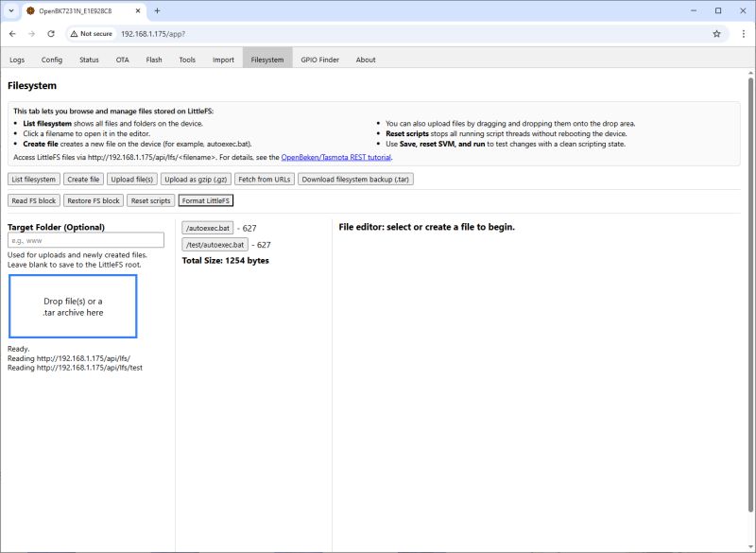Click the Reset scripts button

[x=152, y=199]
